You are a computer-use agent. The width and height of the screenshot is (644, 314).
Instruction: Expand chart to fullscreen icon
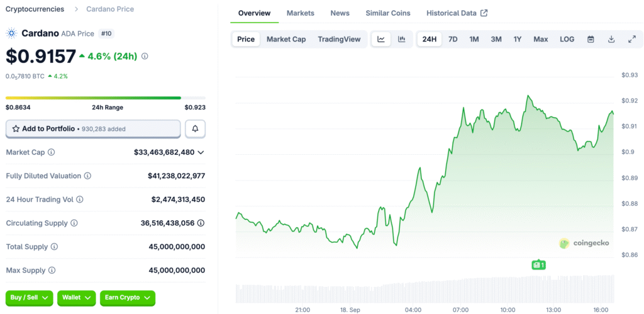632,40
